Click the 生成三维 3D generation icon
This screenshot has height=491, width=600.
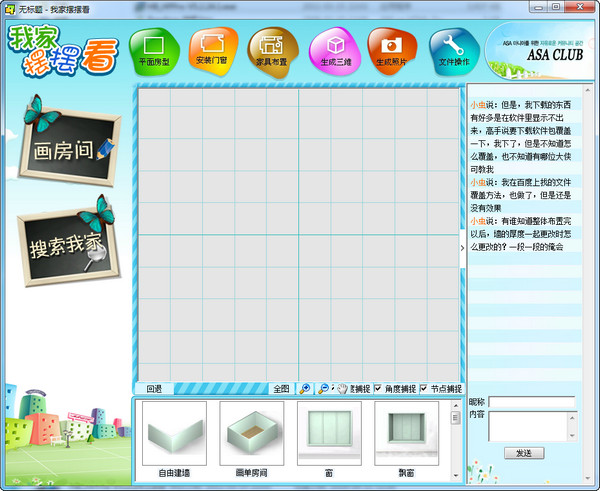click(x=332, y=47)
